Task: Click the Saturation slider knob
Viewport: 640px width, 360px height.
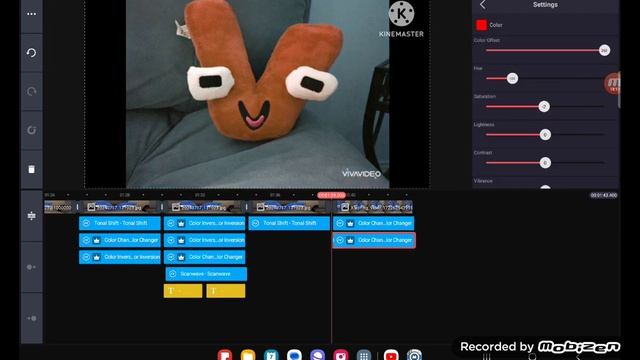Action: [544, 107]
